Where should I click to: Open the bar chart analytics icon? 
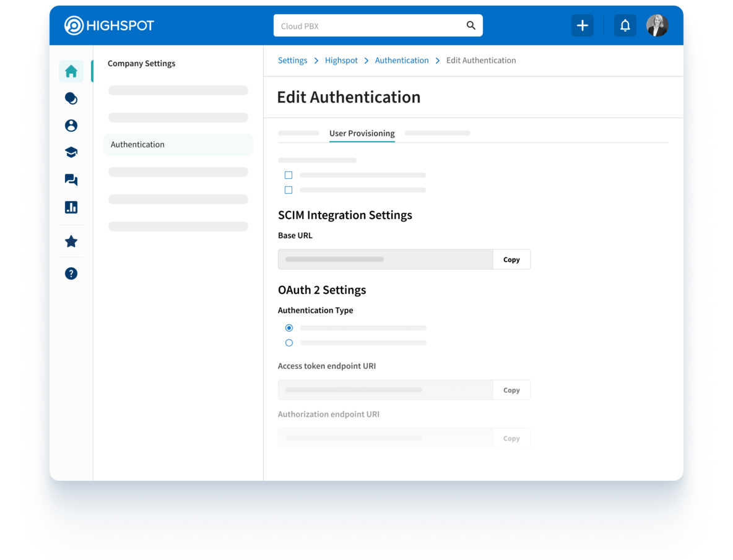tap(71, 207)
